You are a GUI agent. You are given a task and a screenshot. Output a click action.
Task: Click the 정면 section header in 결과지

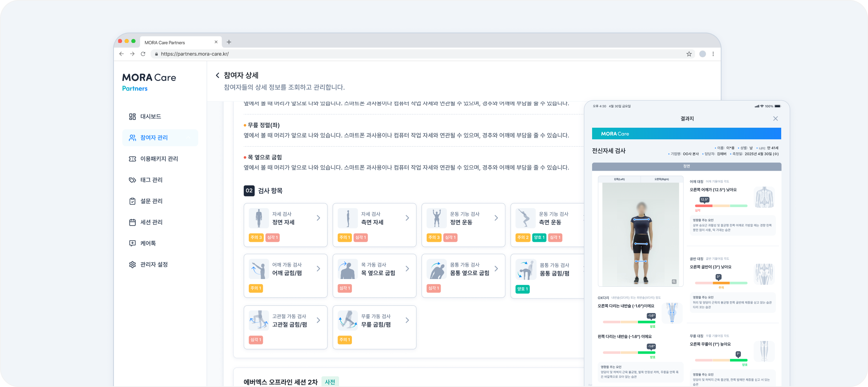coord(687,166)
